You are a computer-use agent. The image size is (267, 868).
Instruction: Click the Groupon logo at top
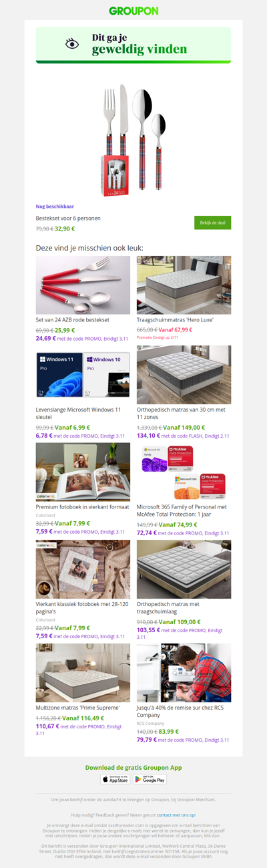[133, 11]
